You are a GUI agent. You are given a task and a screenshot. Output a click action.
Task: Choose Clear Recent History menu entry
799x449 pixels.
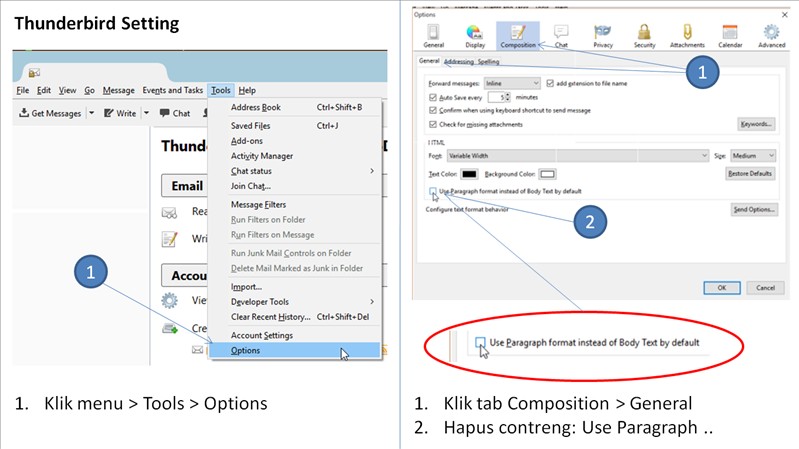pyautogui.click(x=295, y=316)
